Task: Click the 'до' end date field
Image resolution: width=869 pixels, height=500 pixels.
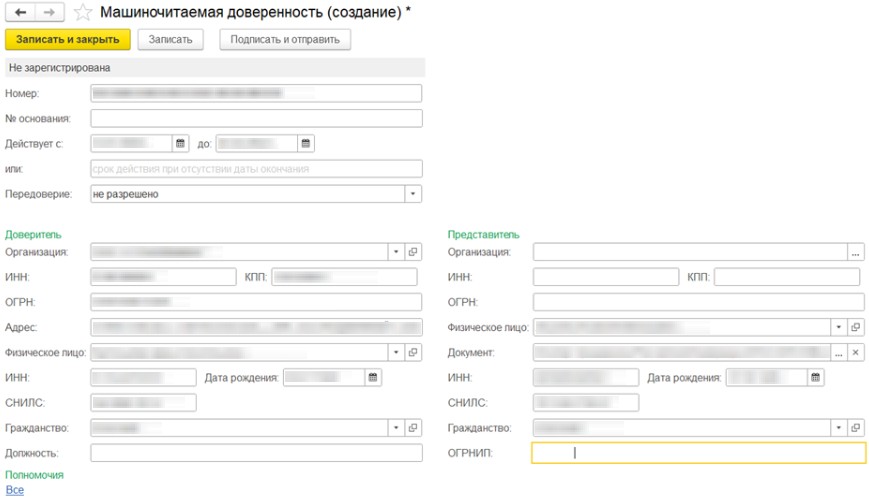Action: point(257,144)
